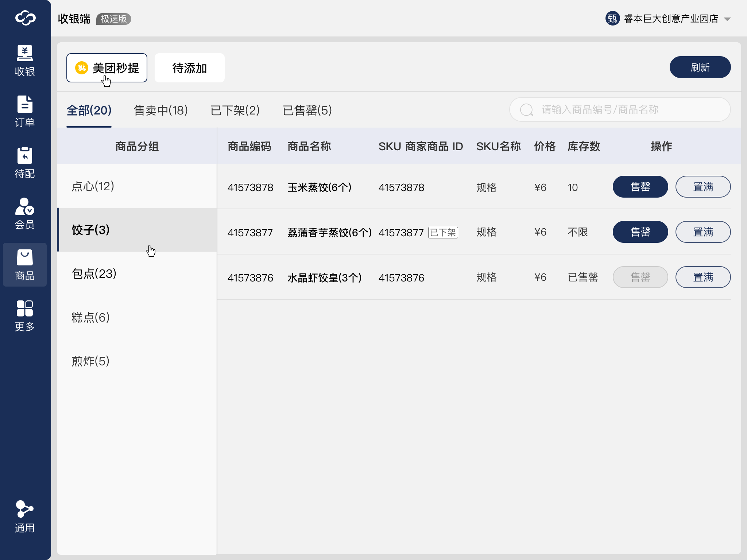
Task: Open the 更多 more grid icon
Action: click(25, 308)
